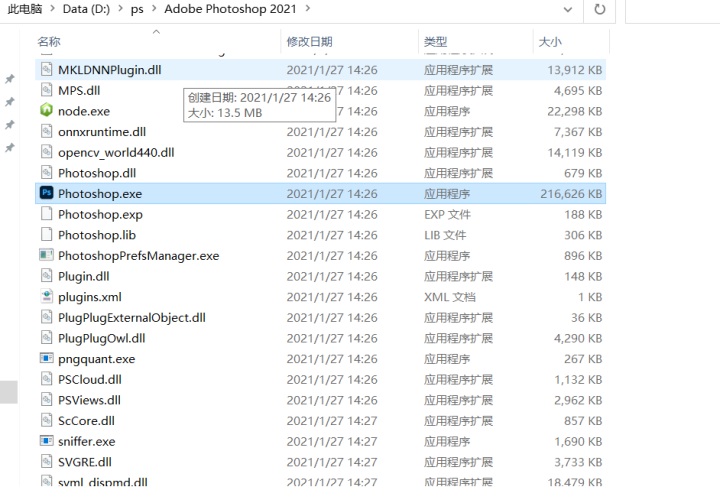Click the Photoshop.exp blank file icon
This screenshot has height=490, width=720.
(x=46, y=214)
